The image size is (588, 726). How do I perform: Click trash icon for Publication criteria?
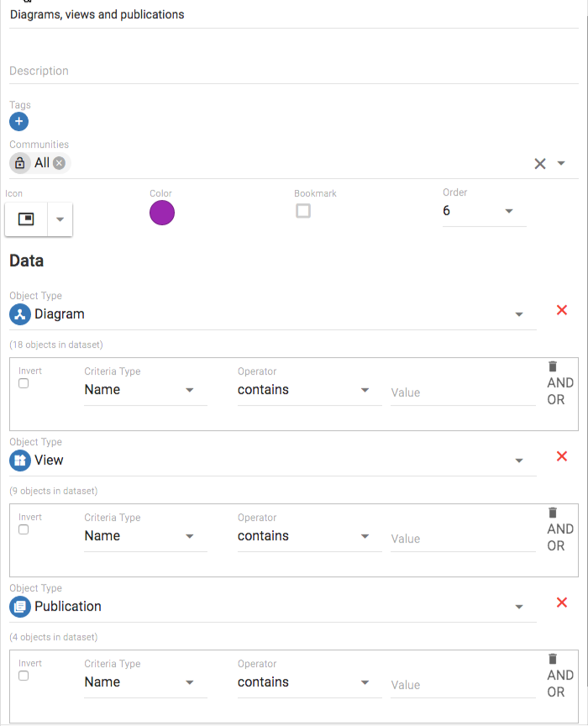pos(553,659)
